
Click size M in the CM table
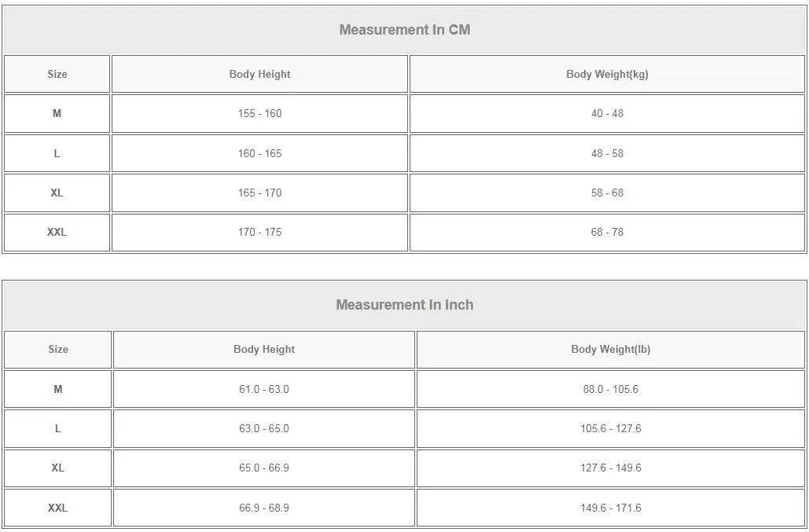coord(57,114)
